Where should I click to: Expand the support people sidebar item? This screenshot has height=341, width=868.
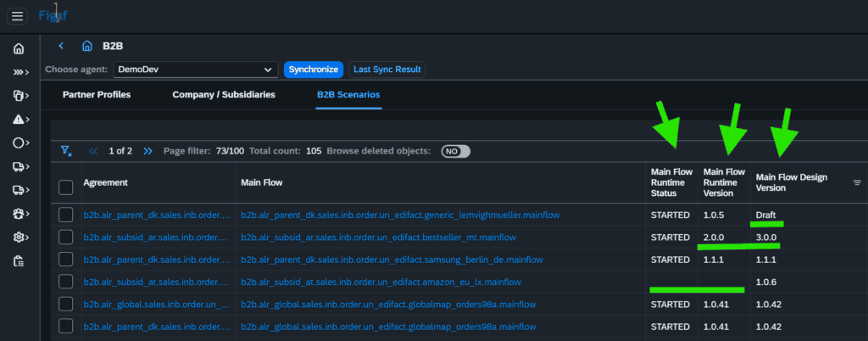click(21, 214)
